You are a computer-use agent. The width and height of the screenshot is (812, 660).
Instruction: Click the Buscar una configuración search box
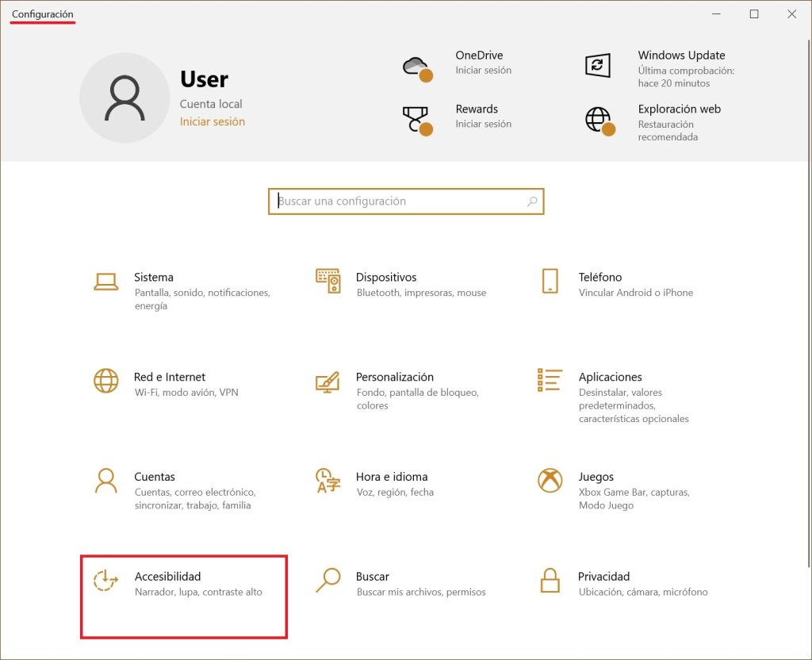[406, 201]
